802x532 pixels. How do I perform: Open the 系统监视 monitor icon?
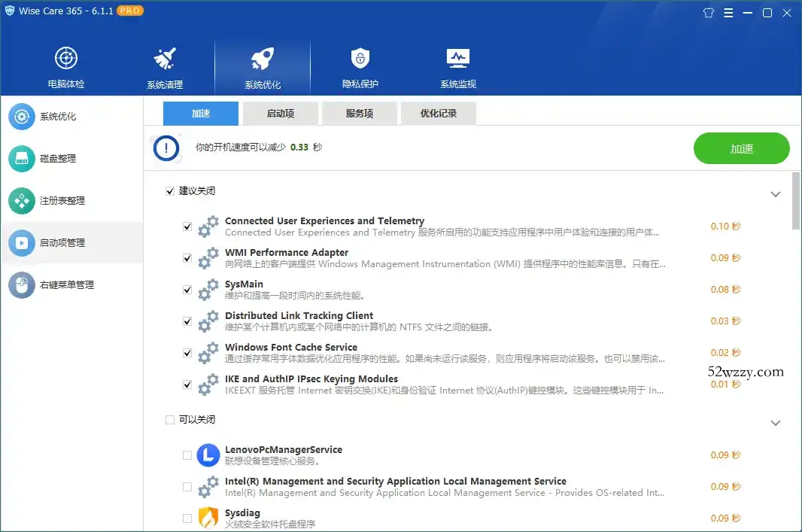(x=457, y=58)
